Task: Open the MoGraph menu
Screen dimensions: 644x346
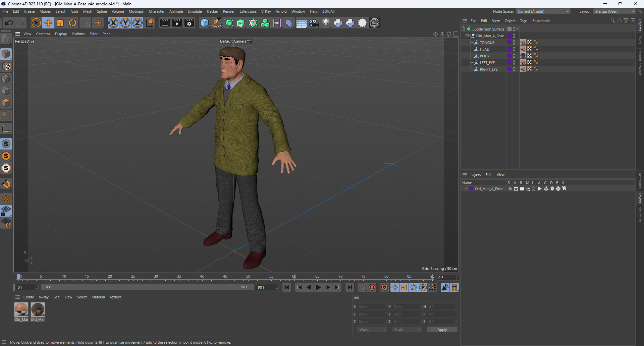Action: (x=136, y=11)
